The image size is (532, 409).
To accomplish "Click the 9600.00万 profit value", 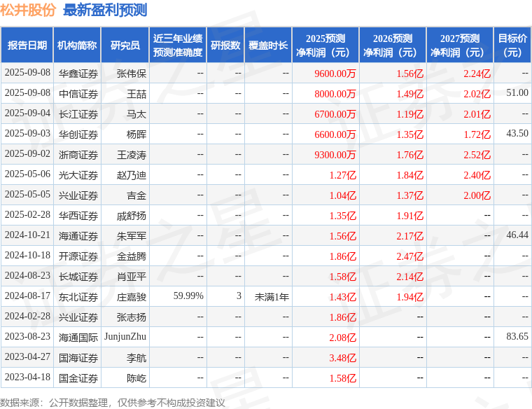I will pos(335,74).
